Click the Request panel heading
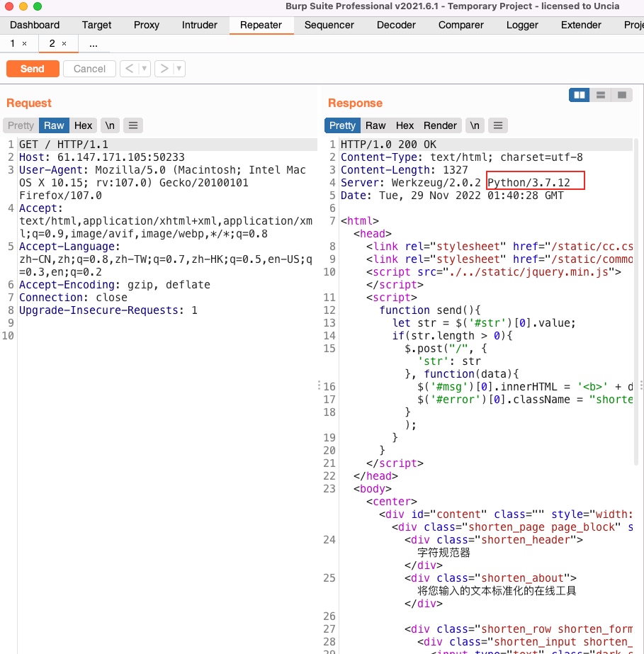This screenshot has width=644, height=654. tap(29, 103)
